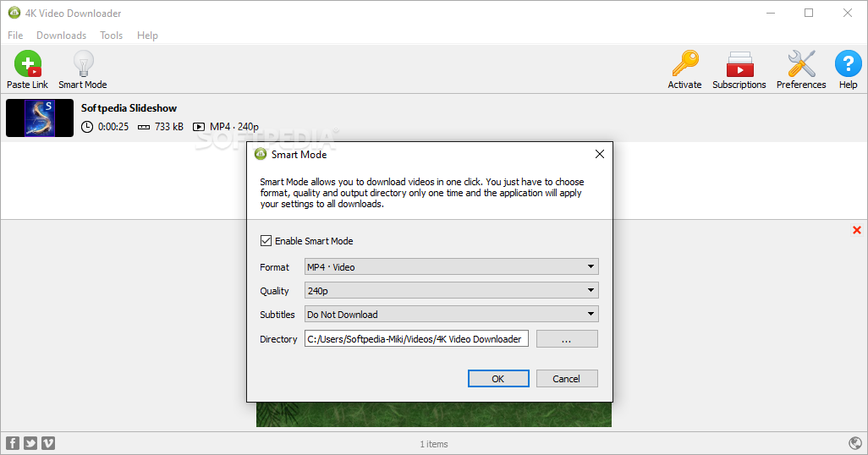
Task: Confirm Smart Mode with OK button
Action: tap(498, 379)
